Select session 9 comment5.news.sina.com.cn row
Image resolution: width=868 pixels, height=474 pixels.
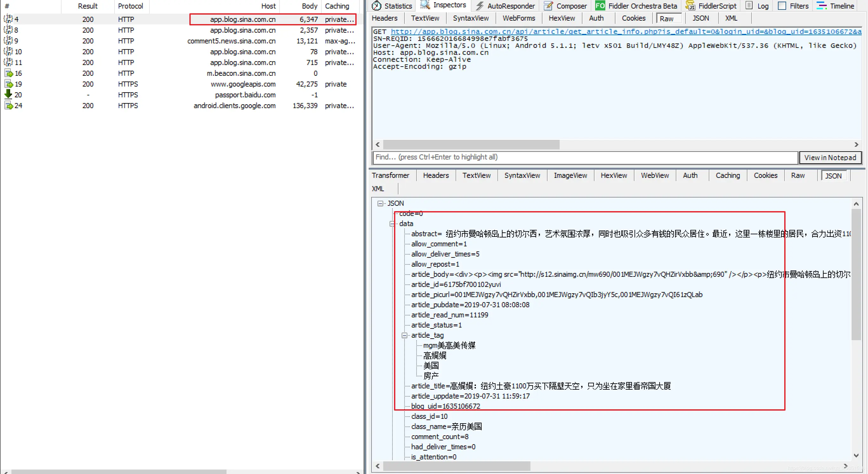click(231, 41)
